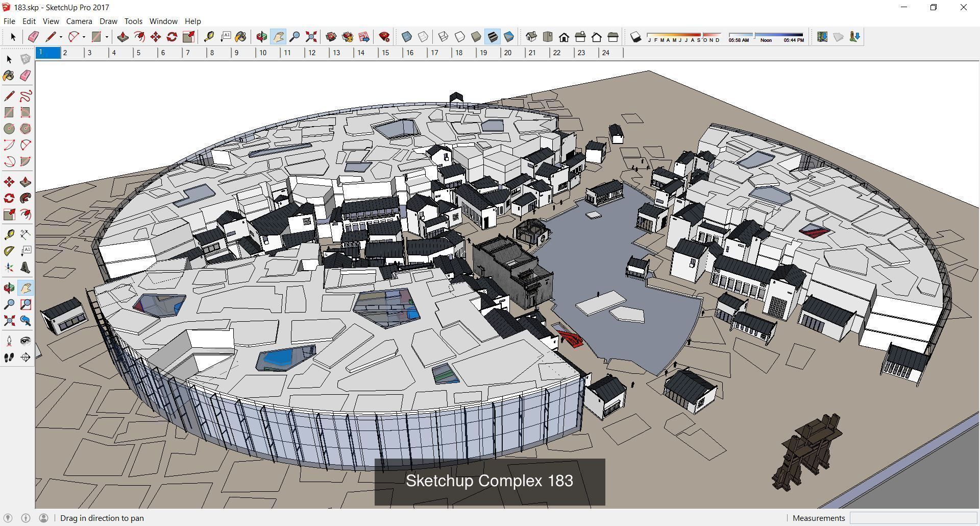Expand the Arc tool dropdown arrow
The height and width of the screenshot is (526, 980).
[84, 37]
